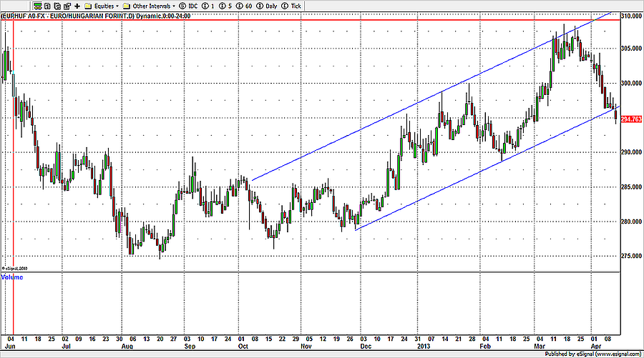Click the red current price tag 294.763
This screenshot has width=644, height=358.
(630, 119)
